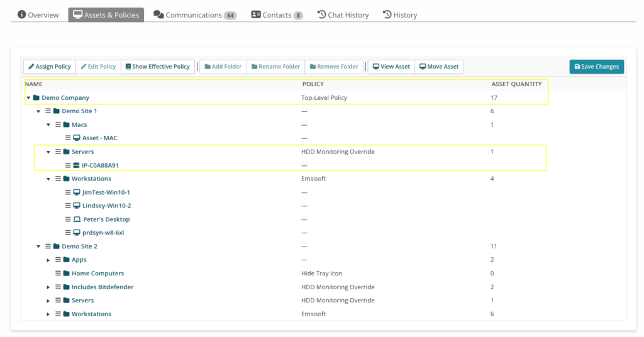
Task: Click the drag handle icon beside Home Computers
Action: [x=58, y=273]
